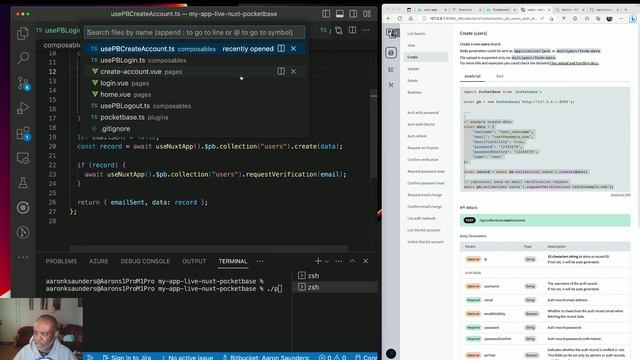Open Collections icon in PocketBase sidebar
Viewport: 640px width, 360px height.
point(391,53)
